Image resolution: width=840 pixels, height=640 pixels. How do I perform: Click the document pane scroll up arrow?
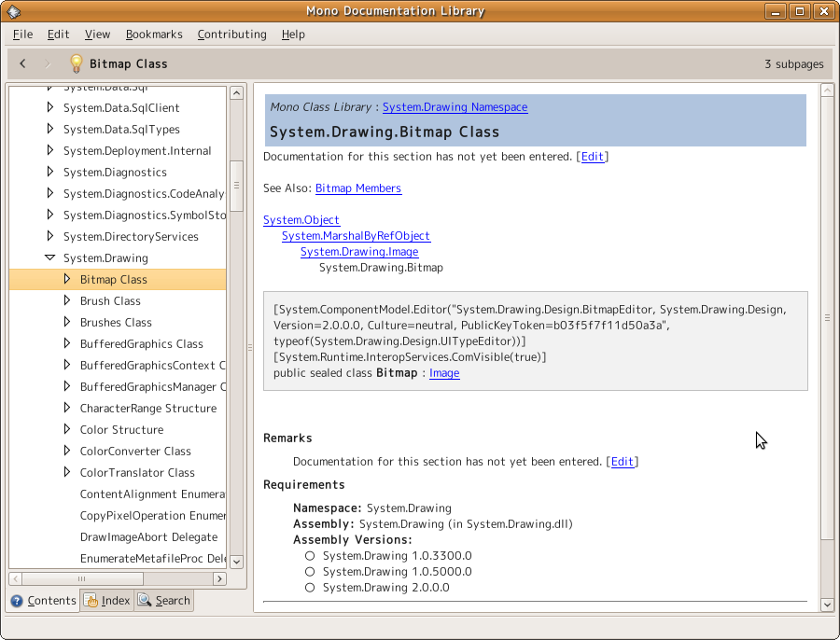click(827, 90)
